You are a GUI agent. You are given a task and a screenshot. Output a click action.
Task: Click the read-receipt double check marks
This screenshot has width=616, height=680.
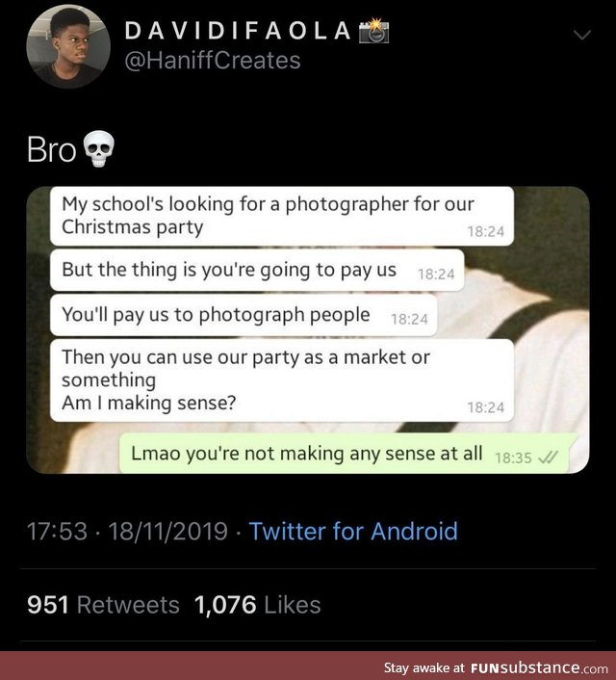(548, 458)
